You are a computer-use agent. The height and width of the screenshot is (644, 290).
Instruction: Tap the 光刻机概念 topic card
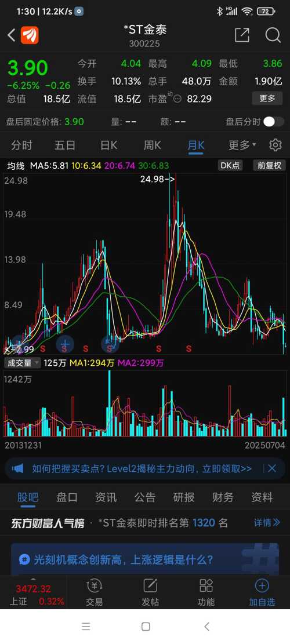pos(145,559)
